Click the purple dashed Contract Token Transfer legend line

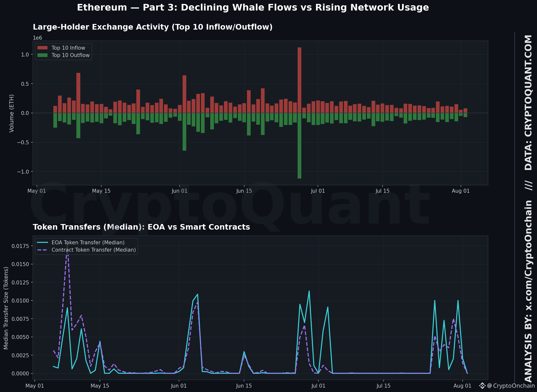point(42,250)
